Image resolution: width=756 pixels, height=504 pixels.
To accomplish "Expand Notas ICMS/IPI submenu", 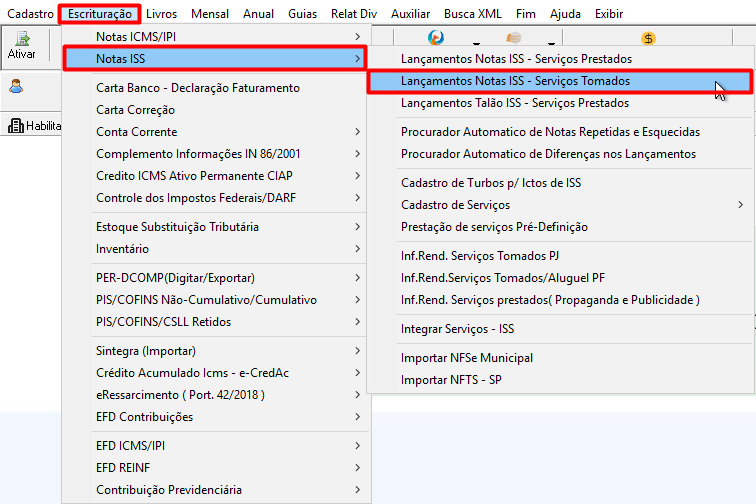I will tap(216, 37).
